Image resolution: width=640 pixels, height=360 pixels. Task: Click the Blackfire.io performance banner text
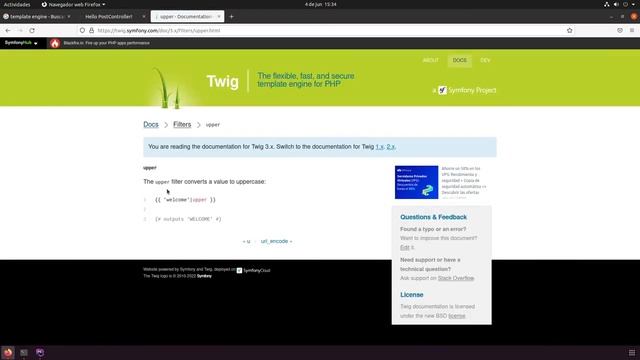[107, 43]
